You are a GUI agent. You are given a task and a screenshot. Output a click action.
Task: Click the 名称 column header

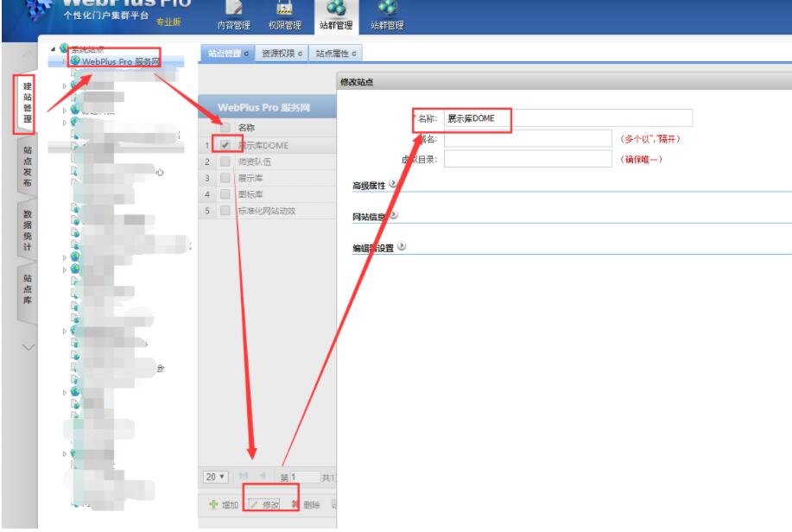pos(246,127)
